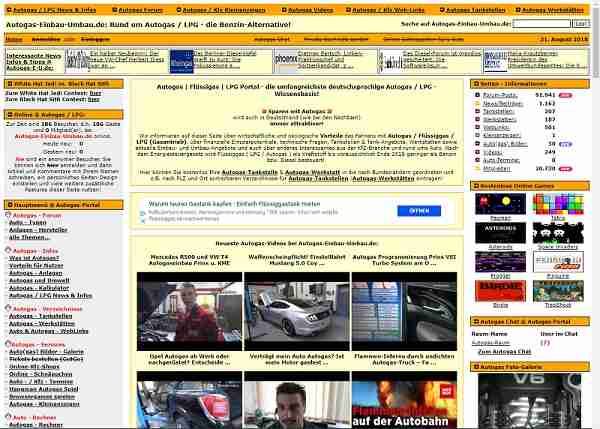
Task: Click the blue thumbnail of second news item
Action: click(x=181, y=61)
